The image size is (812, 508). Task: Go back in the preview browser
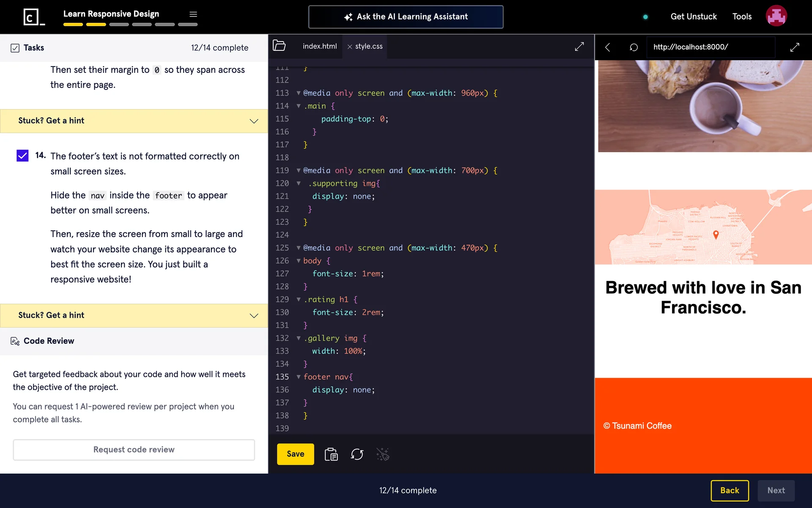608,47
